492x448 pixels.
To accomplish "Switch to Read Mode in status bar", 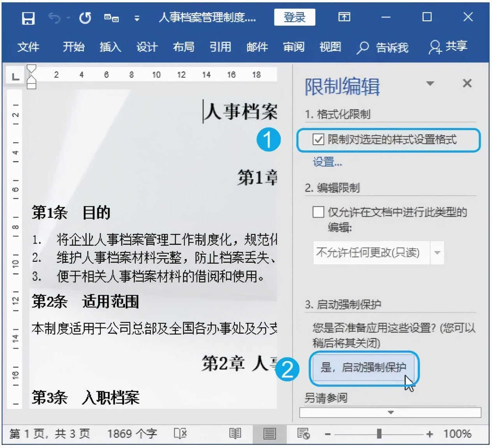I will point(235,433).
